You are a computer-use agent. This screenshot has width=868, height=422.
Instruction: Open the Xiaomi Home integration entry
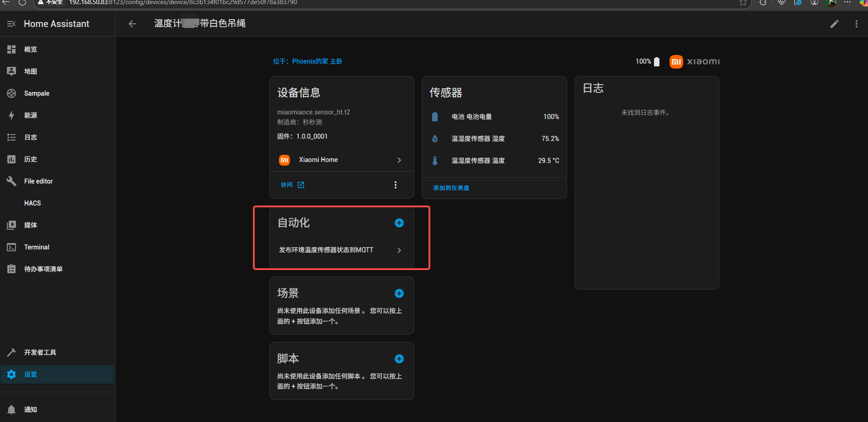click(341, 160)
